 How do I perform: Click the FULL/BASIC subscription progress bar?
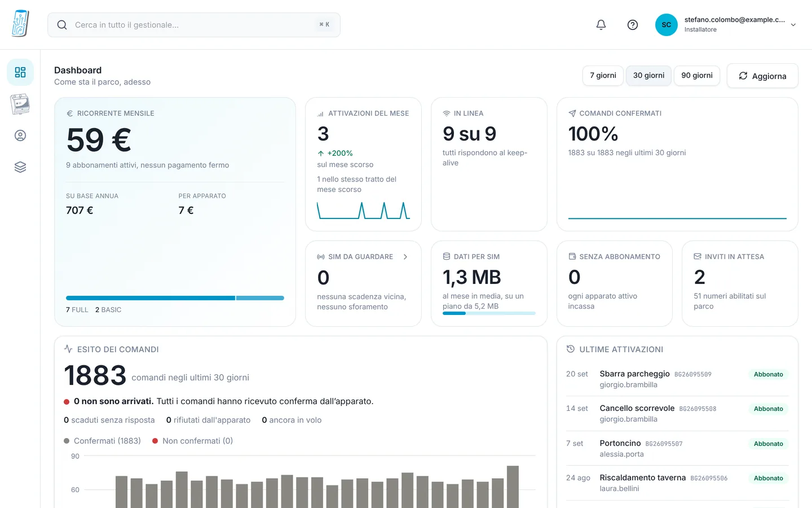(x=175, y=298)
